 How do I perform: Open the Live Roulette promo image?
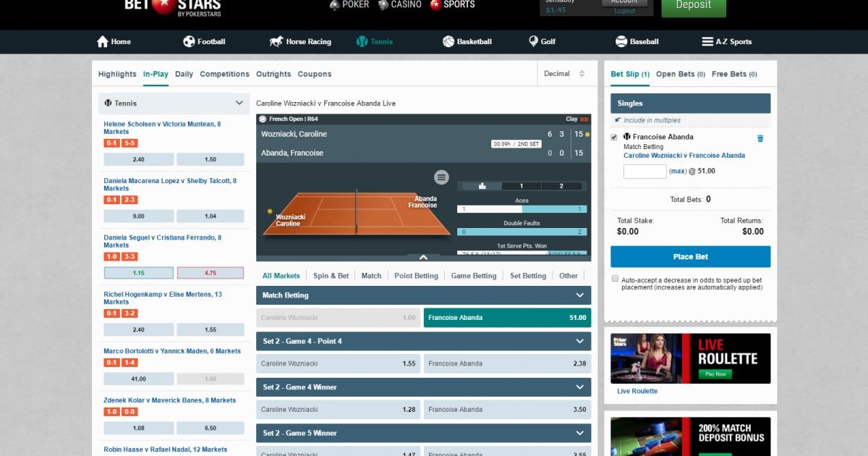point(691,358)
